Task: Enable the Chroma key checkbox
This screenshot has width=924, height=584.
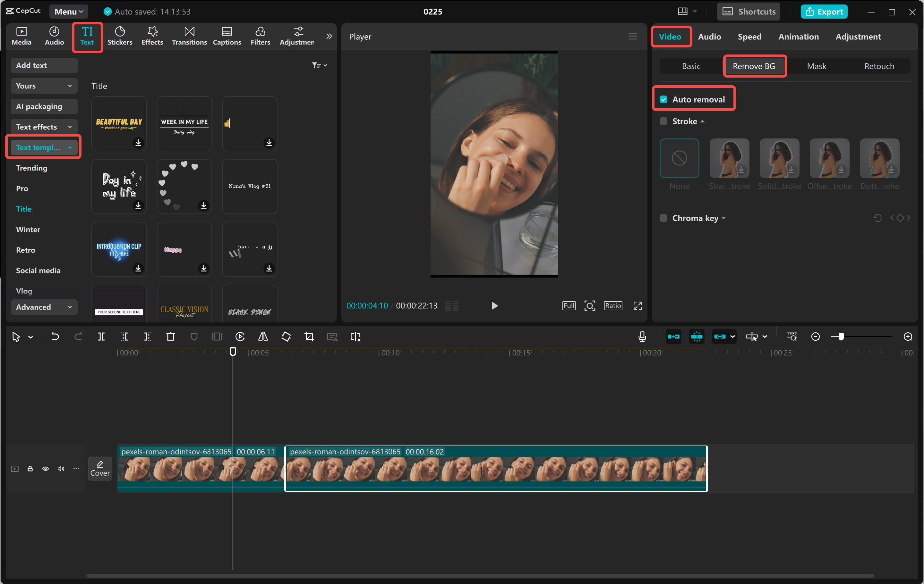Action: tap(663, 218)
